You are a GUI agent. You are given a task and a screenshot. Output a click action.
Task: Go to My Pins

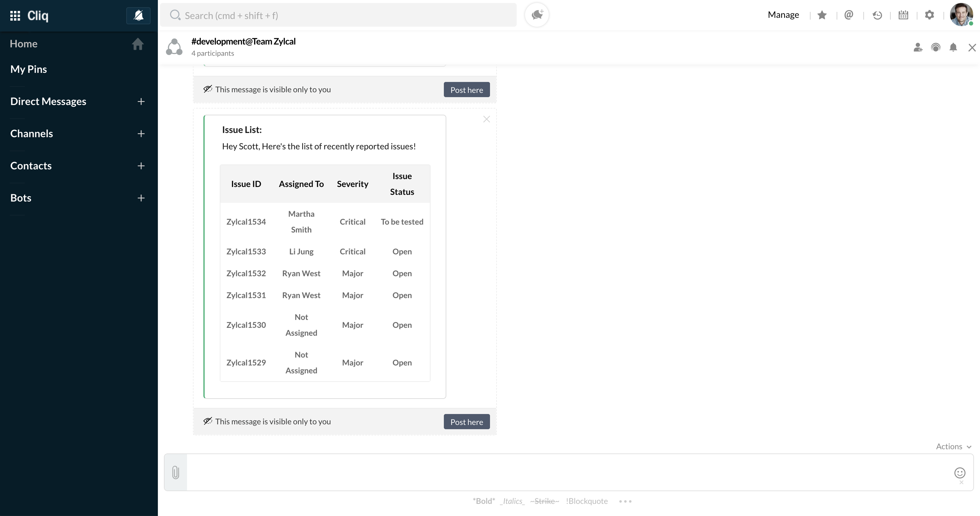[28, 69]
